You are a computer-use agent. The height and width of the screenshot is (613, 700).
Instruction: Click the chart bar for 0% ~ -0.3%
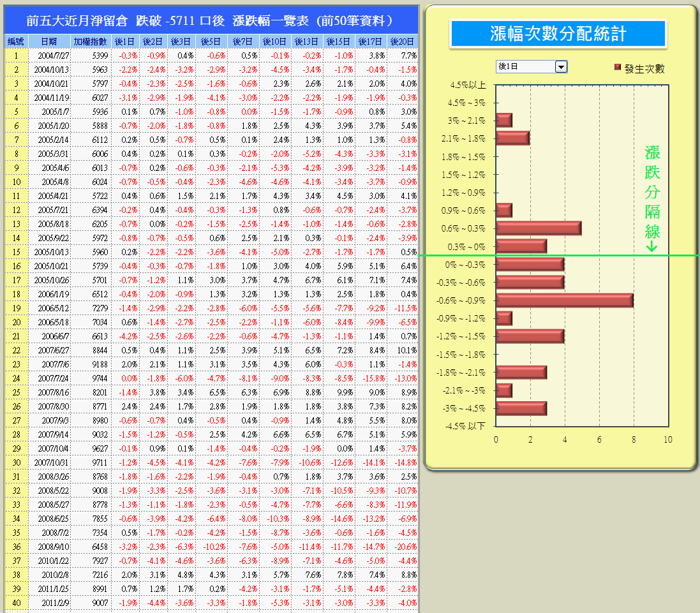pyautogui.click(x=530, y=265)
